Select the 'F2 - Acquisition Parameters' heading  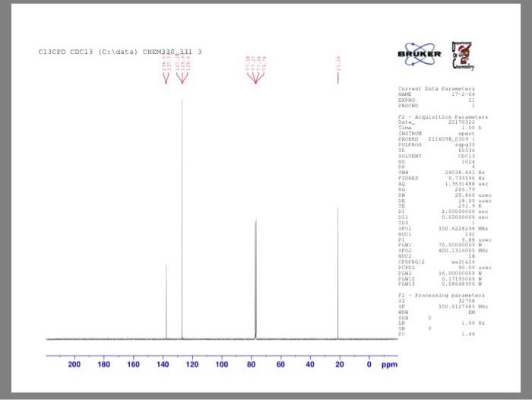coord(443,117)
